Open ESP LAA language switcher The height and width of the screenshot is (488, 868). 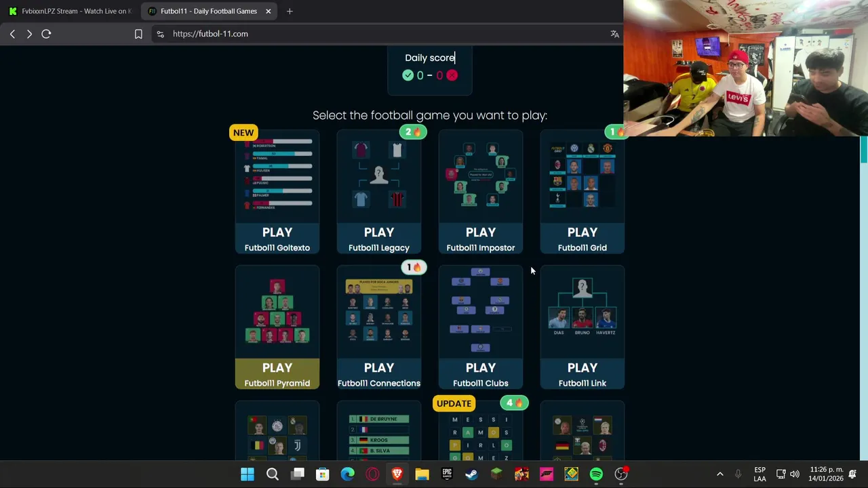click(x=759, y=474)
